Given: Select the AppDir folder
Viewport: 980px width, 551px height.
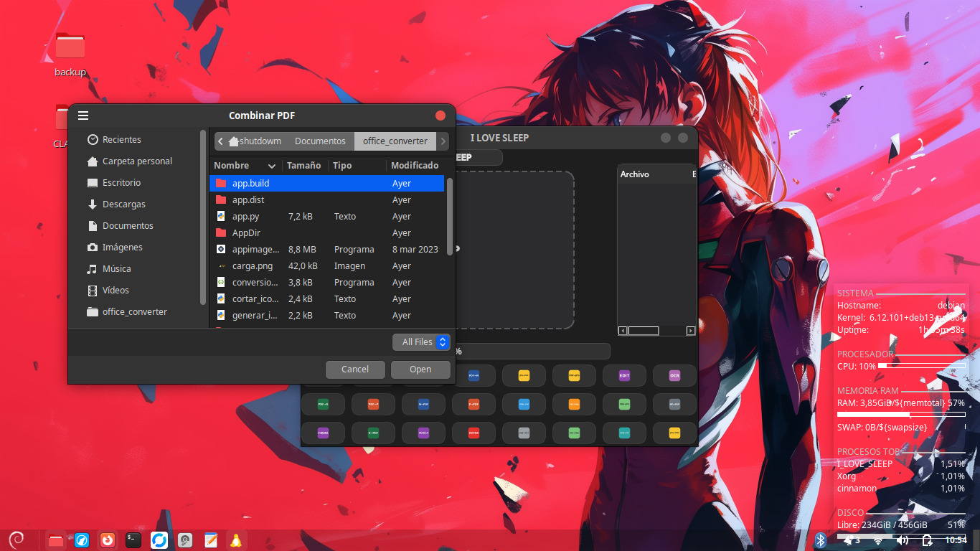Looking at the screenshot, I should tap(326, 233).
